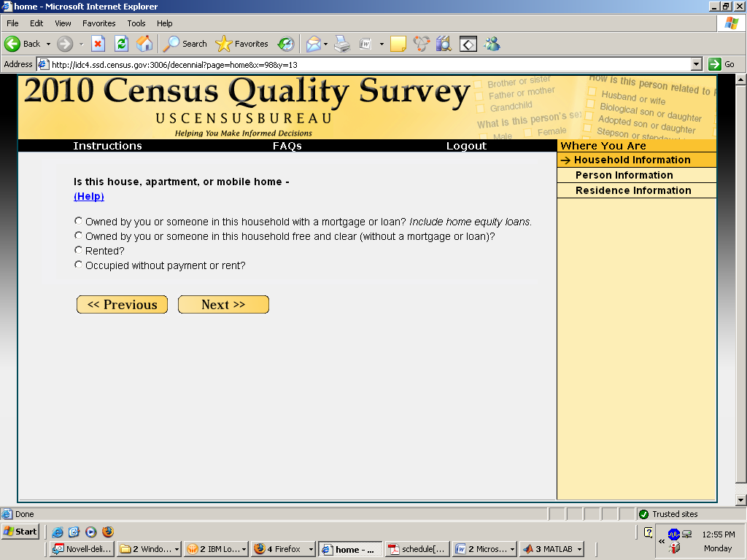747x560 pixels.
Task: Click the Print toolbar icon
Action: point(342,44)
